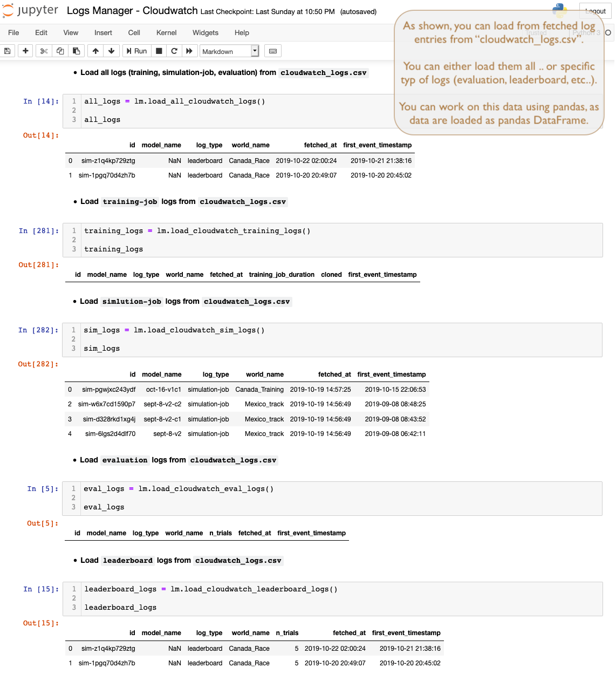Screen dimensions: 616x688
Task: Open the Widgets menu
Action: pyautogui.click(x=206, y=32)
